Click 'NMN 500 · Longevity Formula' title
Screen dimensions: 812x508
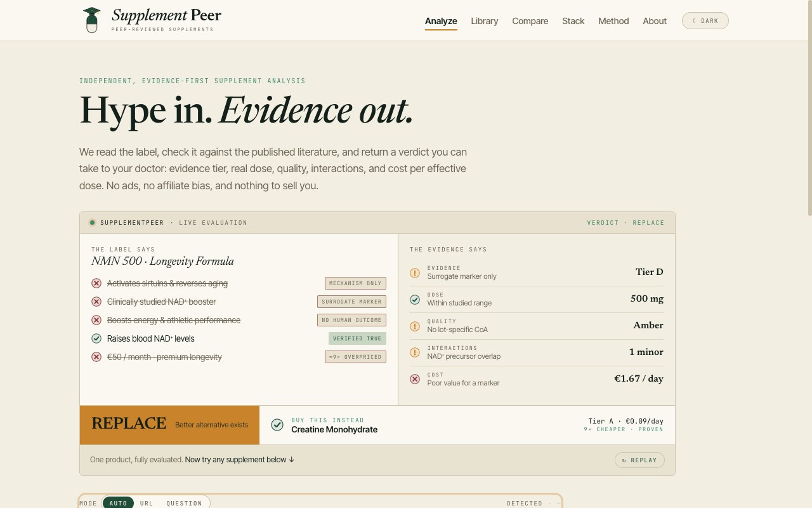162,261
